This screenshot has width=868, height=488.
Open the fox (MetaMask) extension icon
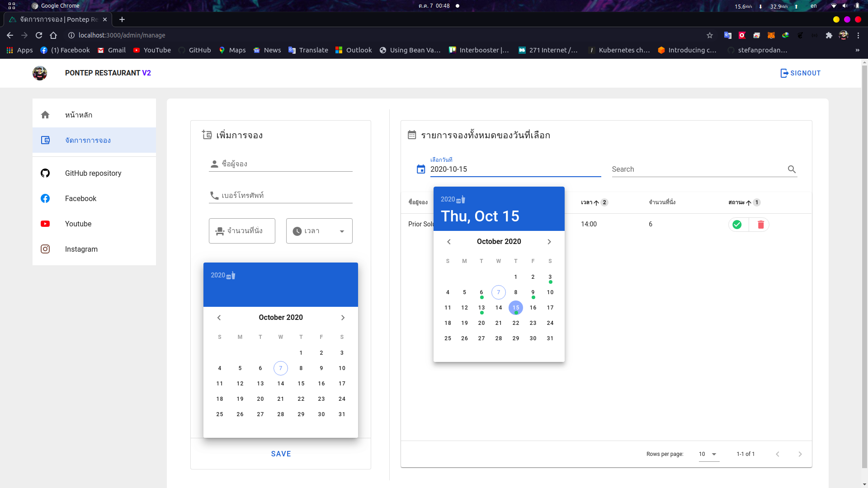[771, 35]
